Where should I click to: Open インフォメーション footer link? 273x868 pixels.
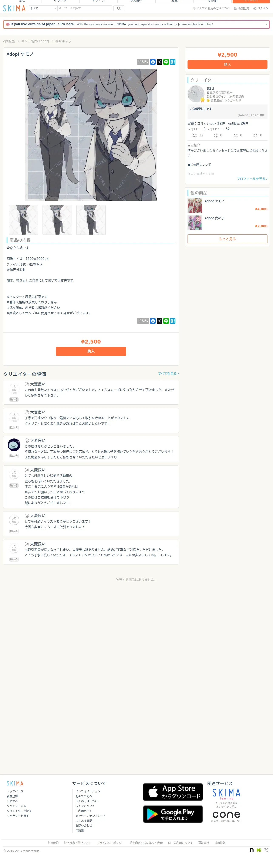coord(88,792)
